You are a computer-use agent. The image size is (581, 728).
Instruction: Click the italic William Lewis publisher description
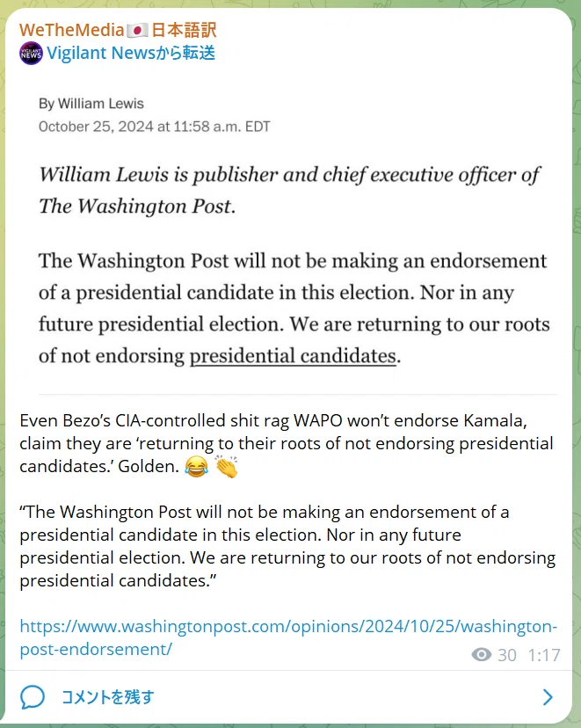click(289, 191)
